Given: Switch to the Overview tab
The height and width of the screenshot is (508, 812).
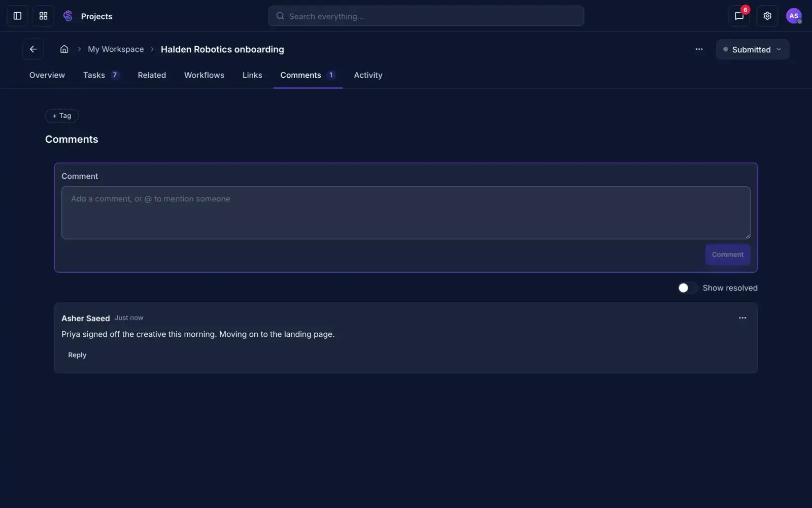Looking at the screenshot, I should (47, 75).
